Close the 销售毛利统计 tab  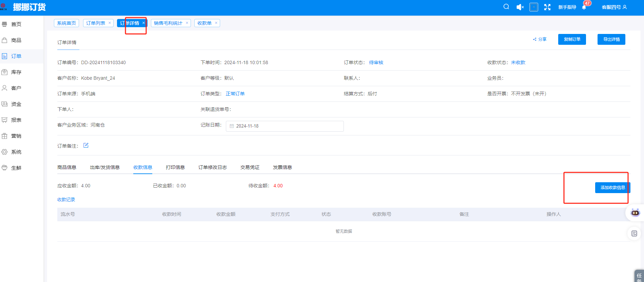pyautogui.click(x=187, y=23)
